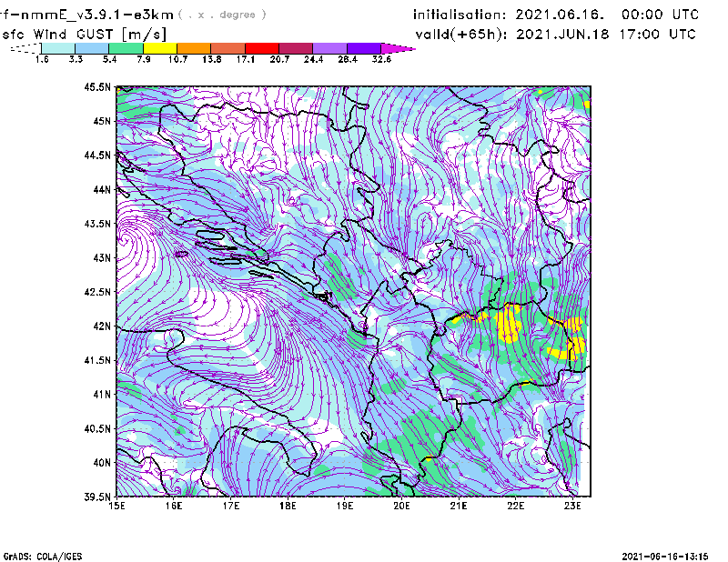Click the coral legend swatch before 17.1
This screenshot has height=562, width=728.
(228, 48)
